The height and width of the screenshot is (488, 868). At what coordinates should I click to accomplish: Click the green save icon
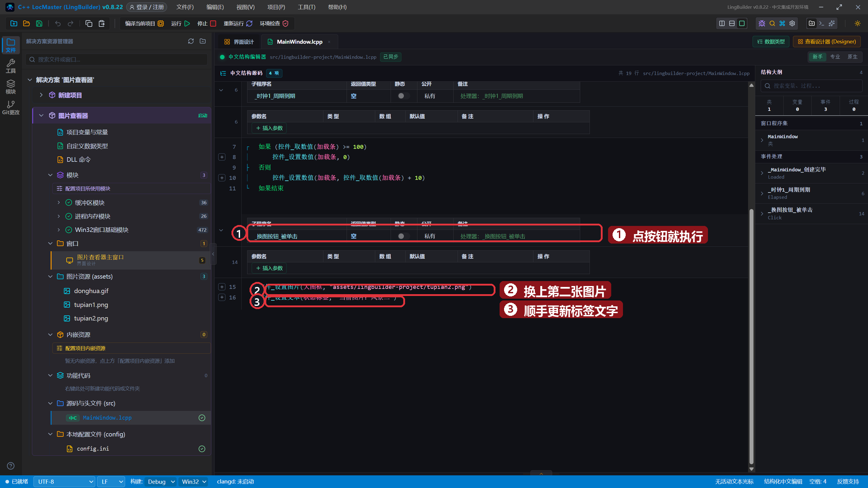point(39,23)
